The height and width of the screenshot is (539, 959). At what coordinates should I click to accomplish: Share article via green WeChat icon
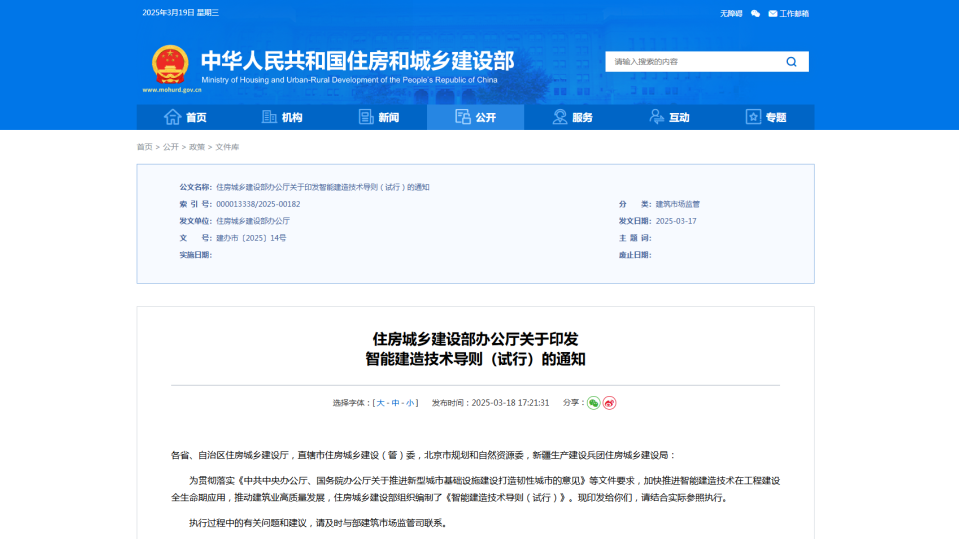pos(594,403)
